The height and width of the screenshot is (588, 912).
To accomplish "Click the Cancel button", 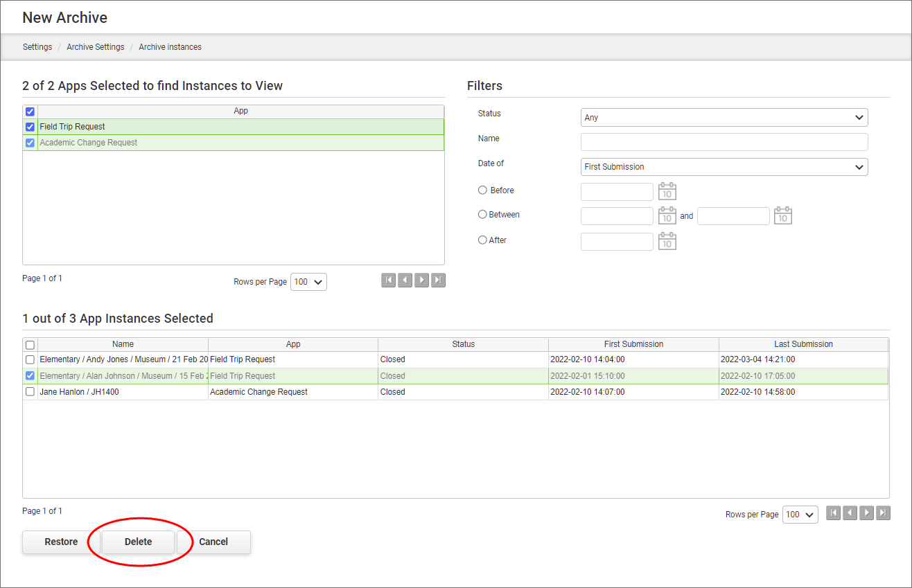I will pos(213,542).
